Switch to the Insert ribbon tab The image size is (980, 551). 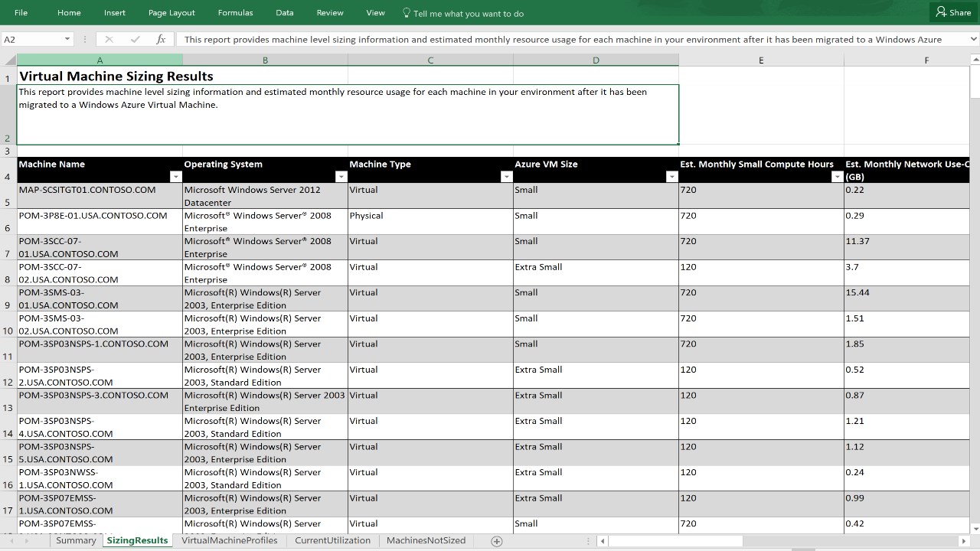point(115,13)
